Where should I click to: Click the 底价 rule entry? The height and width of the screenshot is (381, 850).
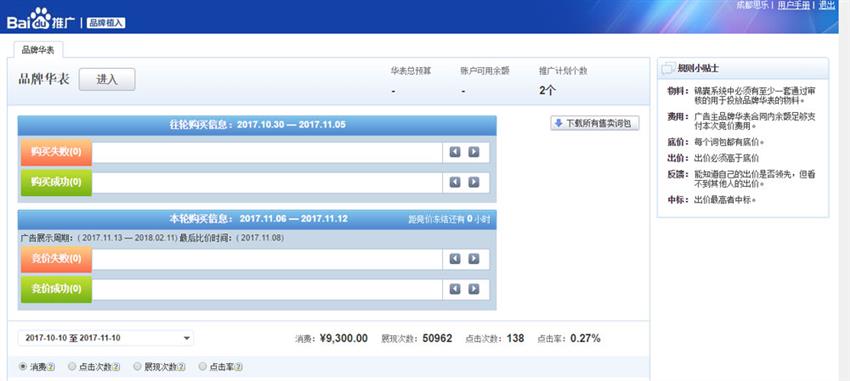pyautogui.click(x=716, y=142)
